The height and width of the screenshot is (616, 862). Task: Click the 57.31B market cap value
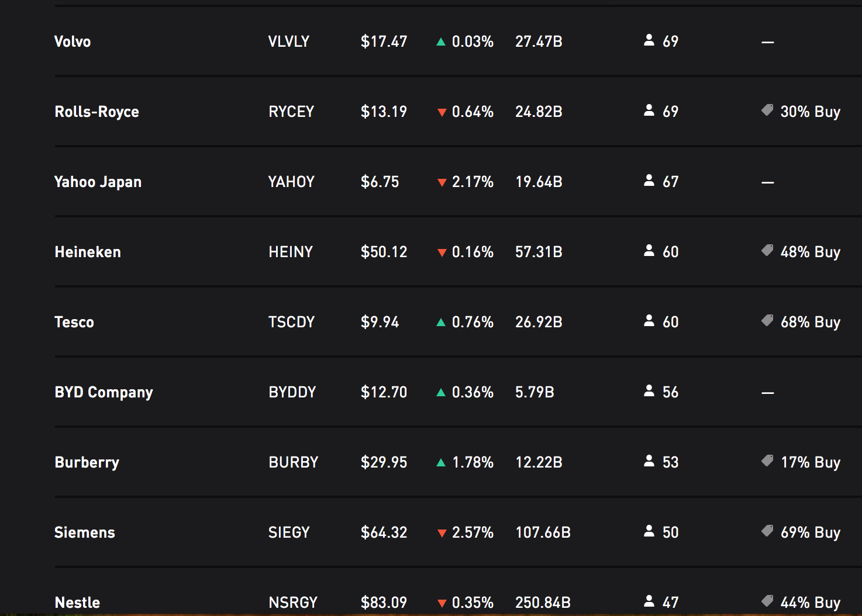539,252
